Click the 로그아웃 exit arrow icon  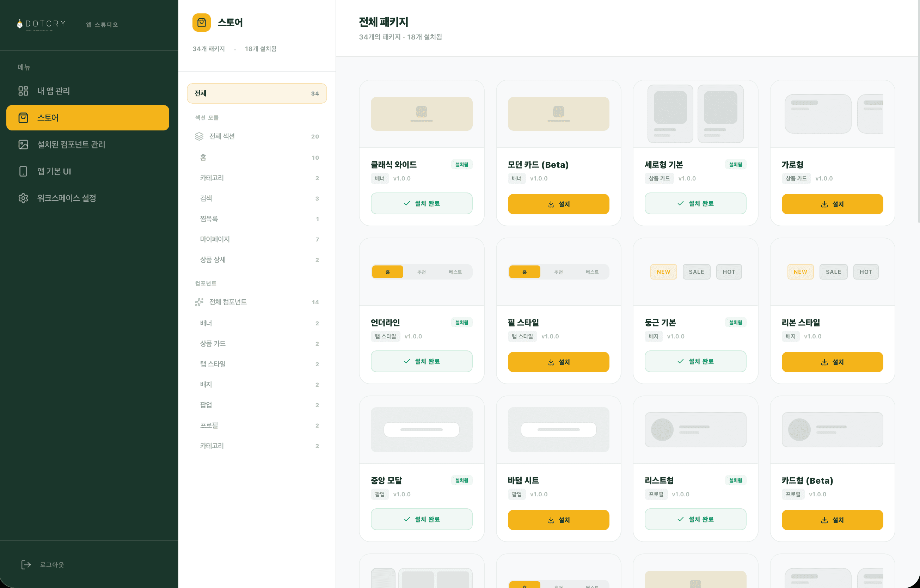[x=26, y=565]
